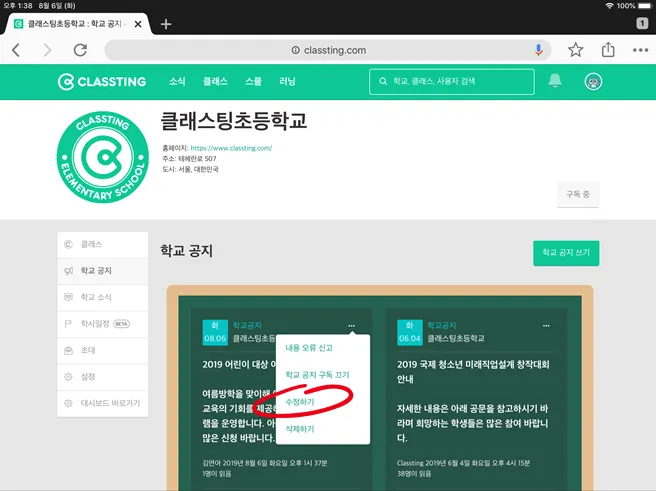Screen dimensions: 656x491
Task: Select 초대 in the left sidebar
Action: [102, 350]
